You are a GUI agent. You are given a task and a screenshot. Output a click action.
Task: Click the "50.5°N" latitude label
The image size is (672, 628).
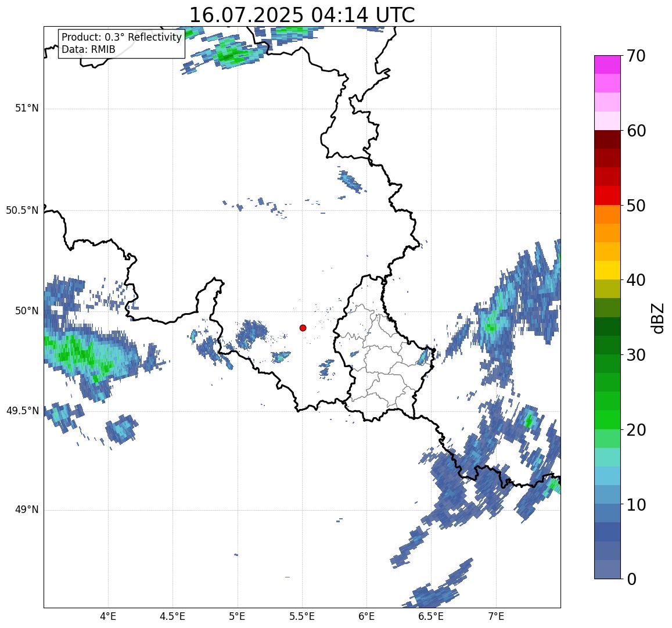tap(22, 210)
